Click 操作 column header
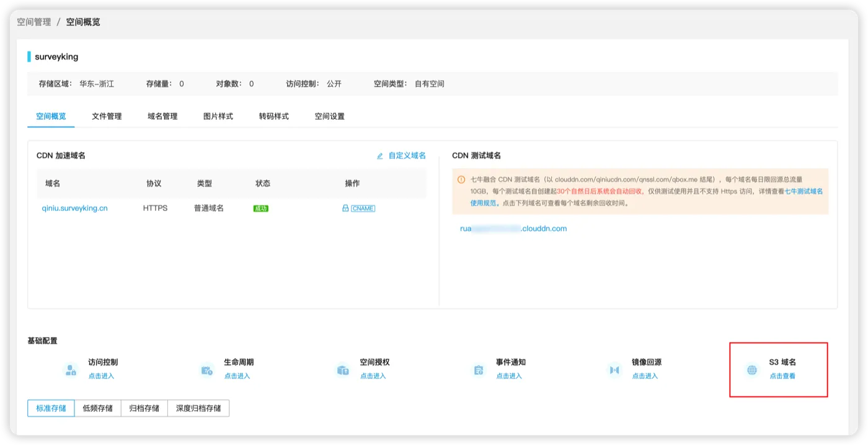 [x=352, y=184]
